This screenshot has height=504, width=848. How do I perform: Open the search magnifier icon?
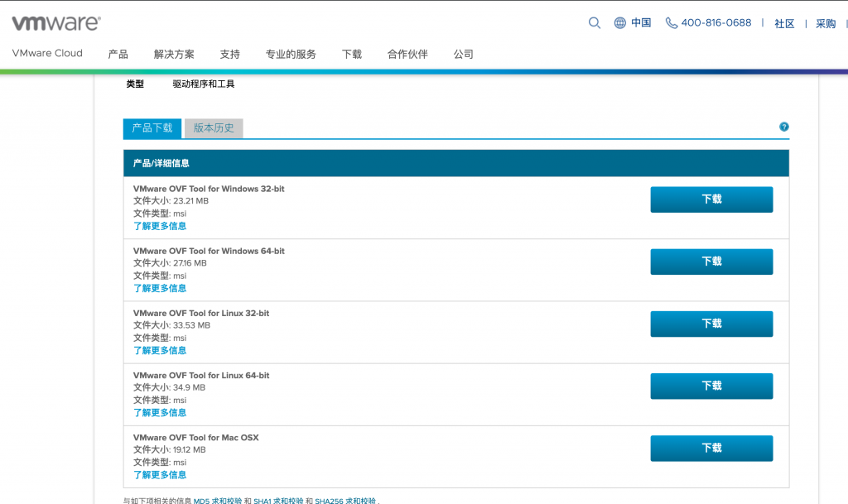[x=595, y=23]
